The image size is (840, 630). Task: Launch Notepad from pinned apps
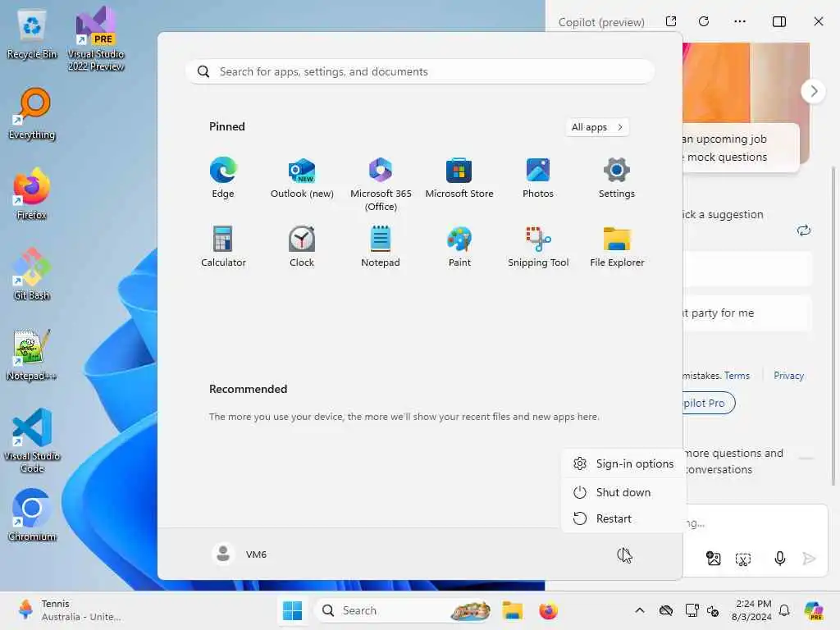[x=381, y=247]
